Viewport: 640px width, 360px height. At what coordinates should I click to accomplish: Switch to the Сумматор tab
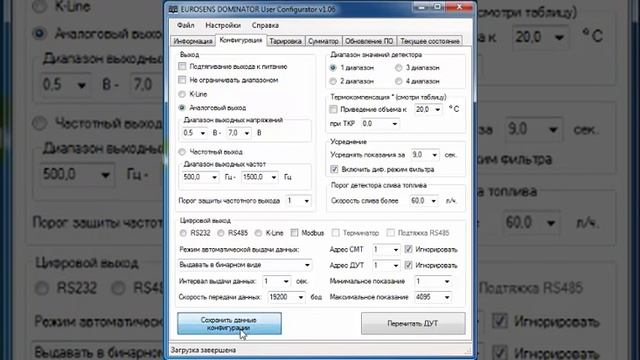click(x=323, y=41)
